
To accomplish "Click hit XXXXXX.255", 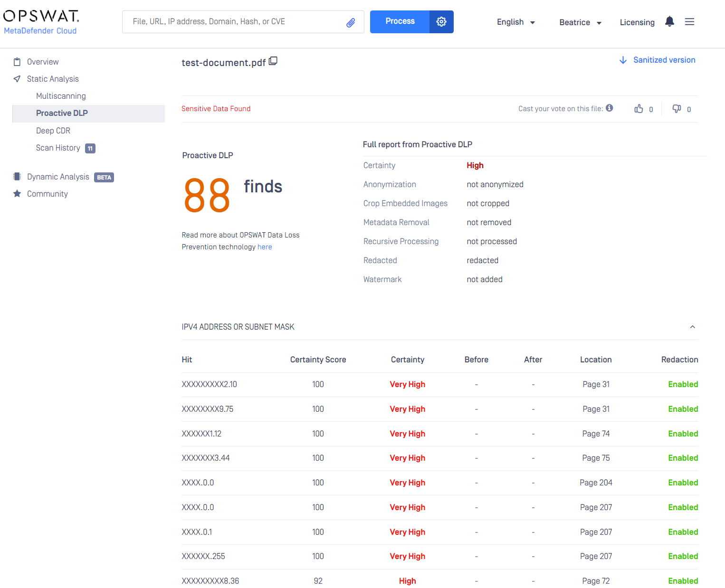I will 203,556.
